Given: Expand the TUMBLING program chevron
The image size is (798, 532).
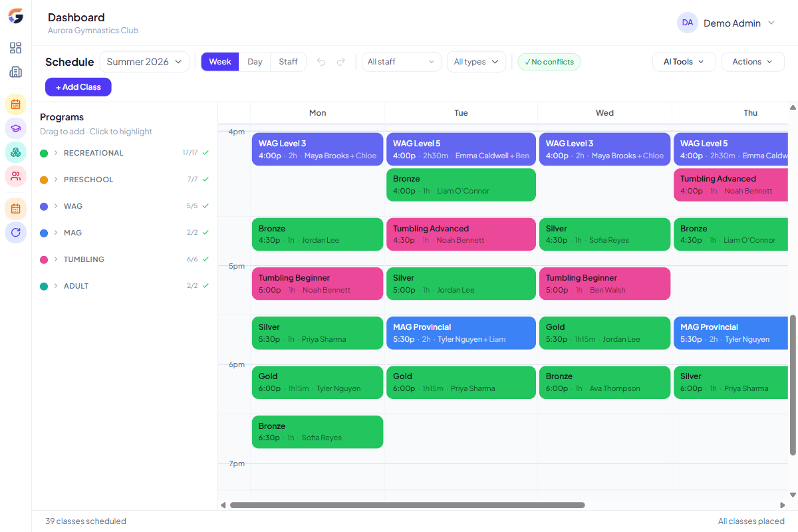Looking at the screenshot, I should tap(56, 259).
